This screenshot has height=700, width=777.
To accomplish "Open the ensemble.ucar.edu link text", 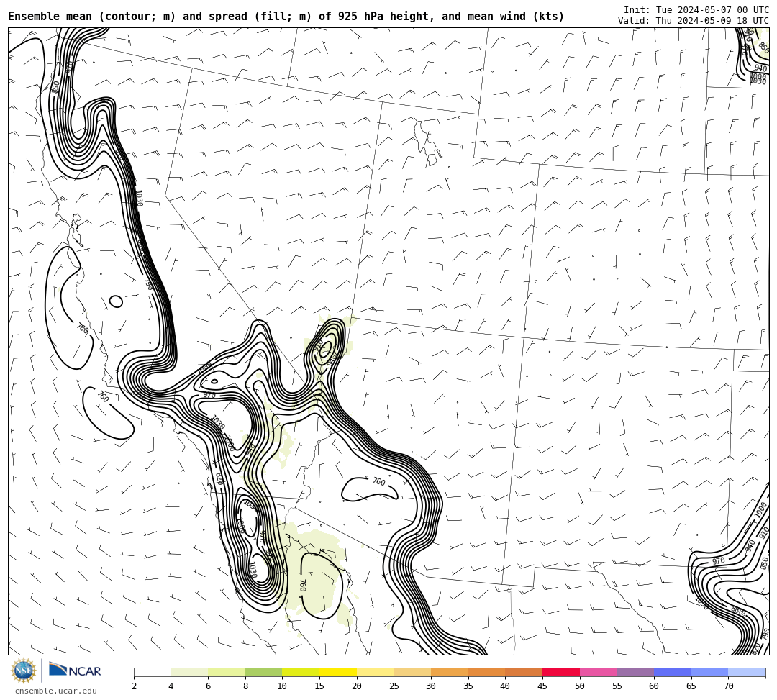I will (x=56, y=691).
